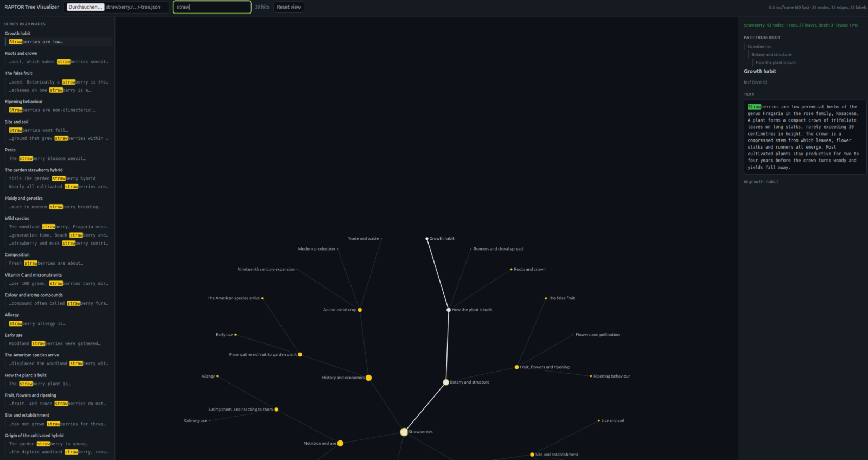Open hit '…per 100 grams, strawberries carry mor…'
Image resolution: width=868 pixels, height=460 pixels.
pyautogui.click(x=59, y=283)
